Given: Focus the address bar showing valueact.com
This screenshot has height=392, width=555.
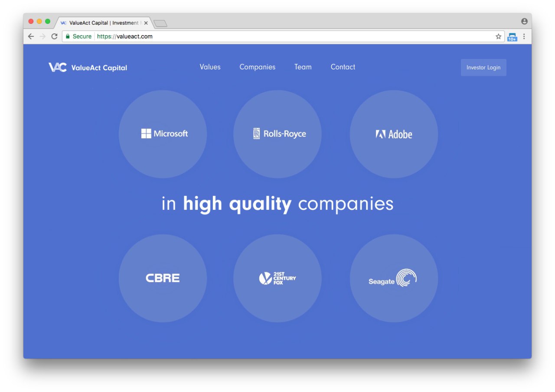Looking at the screenshot, I should click(x=283, y=36).
